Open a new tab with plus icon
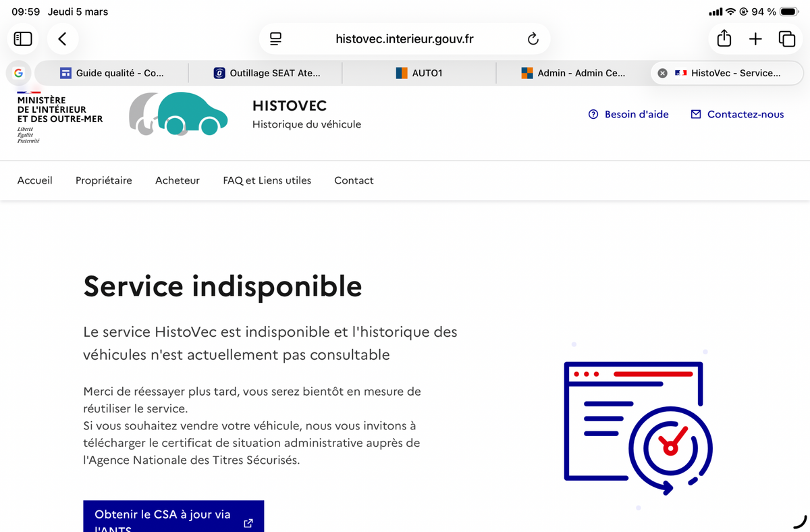810x532 pixels. (755, 39)
